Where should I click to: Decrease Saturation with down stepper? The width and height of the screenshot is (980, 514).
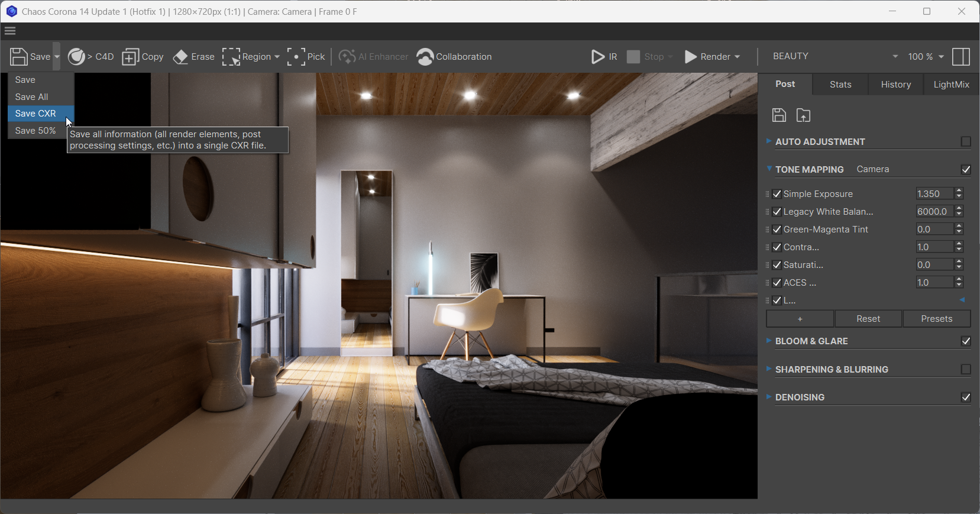click(959, 268)
